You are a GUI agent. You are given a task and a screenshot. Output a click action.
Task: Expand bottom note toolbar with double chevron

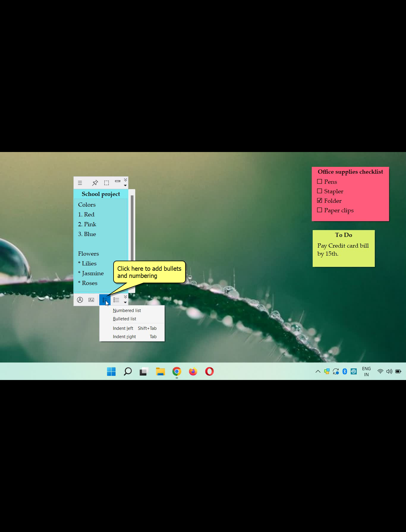[x=125, y=297]
